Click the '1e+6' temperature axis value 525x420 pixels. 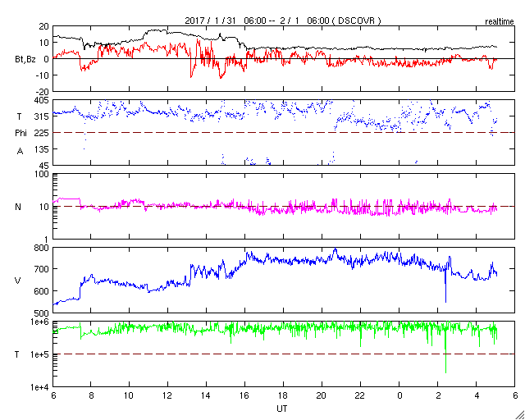click(41, 322)
